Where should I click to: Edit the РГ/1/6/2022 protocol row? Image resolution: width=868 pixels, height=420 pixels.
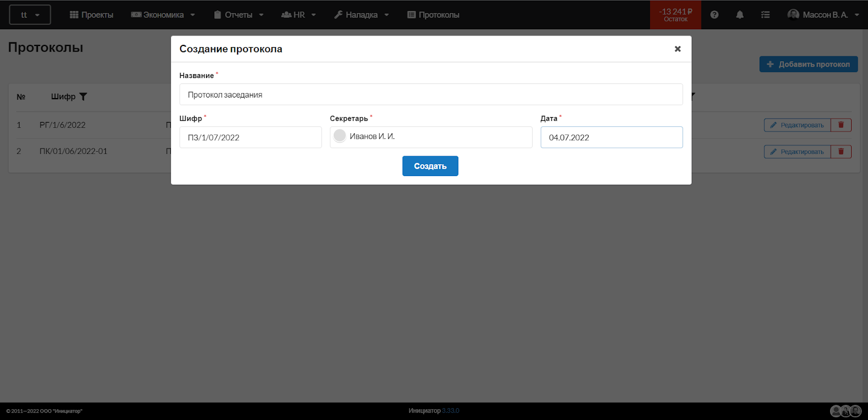(x=797, y=125)
